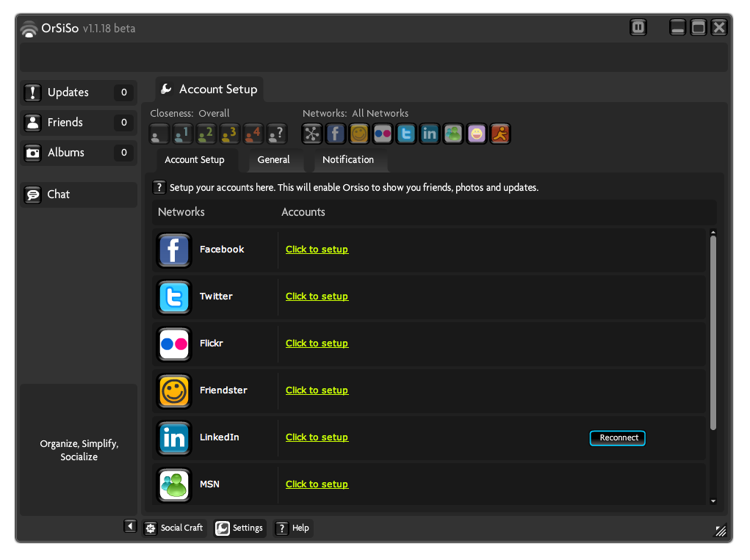The width and height of the screenshot is (750, 560).
Task: Click the large MSN logo in the accounts list
Action: point(174,484)
